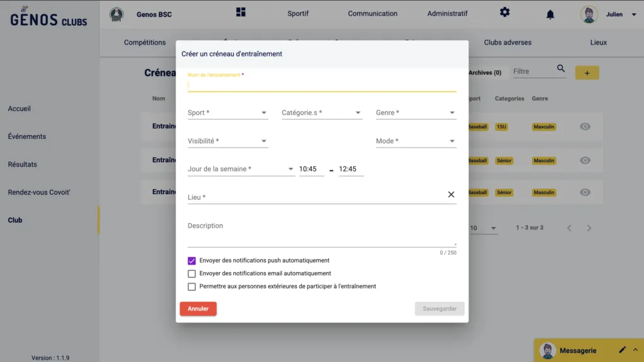Click the Nom de l'entraînement input field
Viewport: 644px width, 362px height.
tap(321, 85)
